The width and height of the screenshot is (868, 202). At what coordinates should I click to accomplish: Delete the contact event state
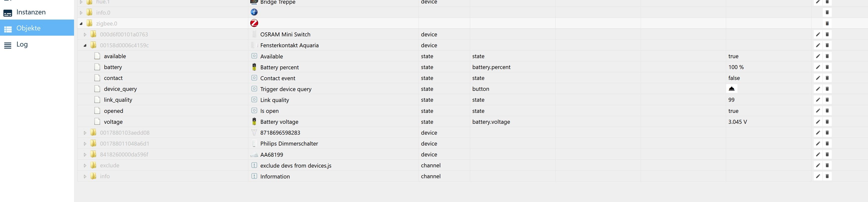click(827, 78)
